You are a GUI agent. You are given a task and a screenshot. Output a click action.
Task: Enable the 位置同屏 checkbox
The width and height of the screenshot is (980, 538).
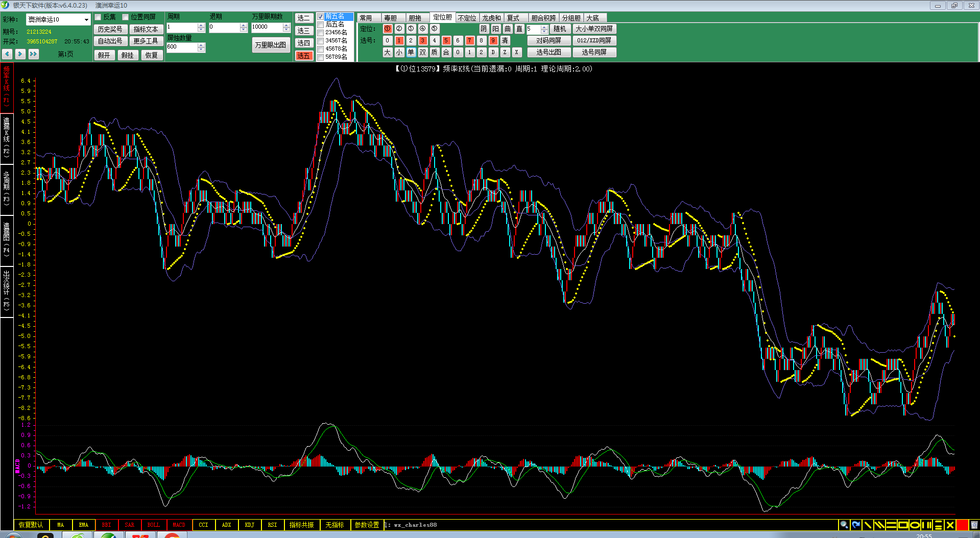tap(125, 17)
